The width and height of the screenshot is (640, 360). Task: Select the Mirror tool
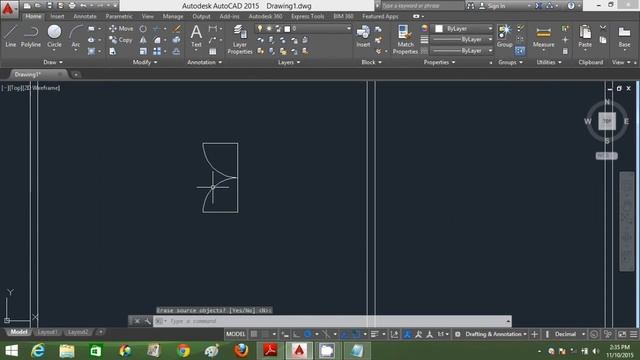143,40
